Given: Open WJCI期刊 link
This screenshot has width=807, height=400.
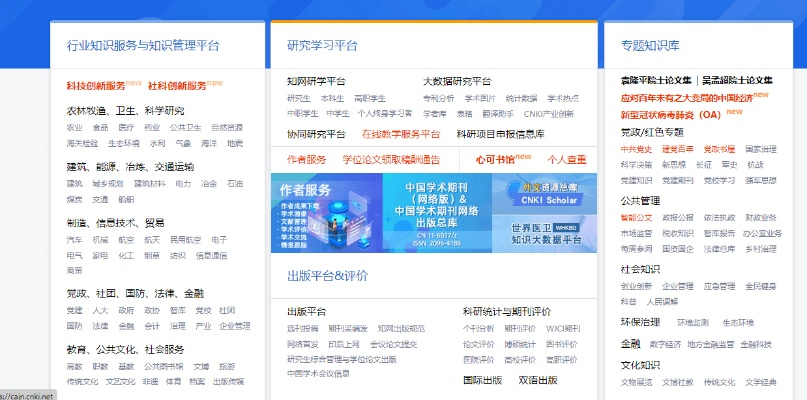Looking at the screenshot, I should [x=563, y=328].
